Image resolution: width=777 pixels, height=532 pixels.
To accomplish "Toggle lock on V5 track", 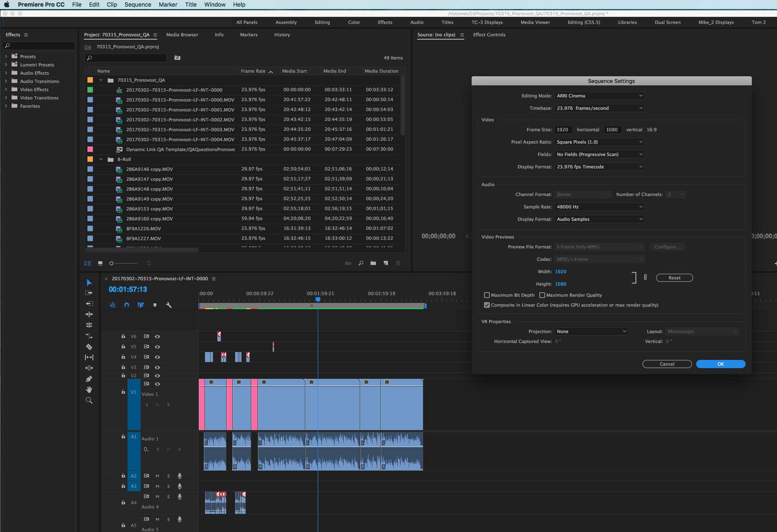I will pyautogui.click(x=123, y=347).
